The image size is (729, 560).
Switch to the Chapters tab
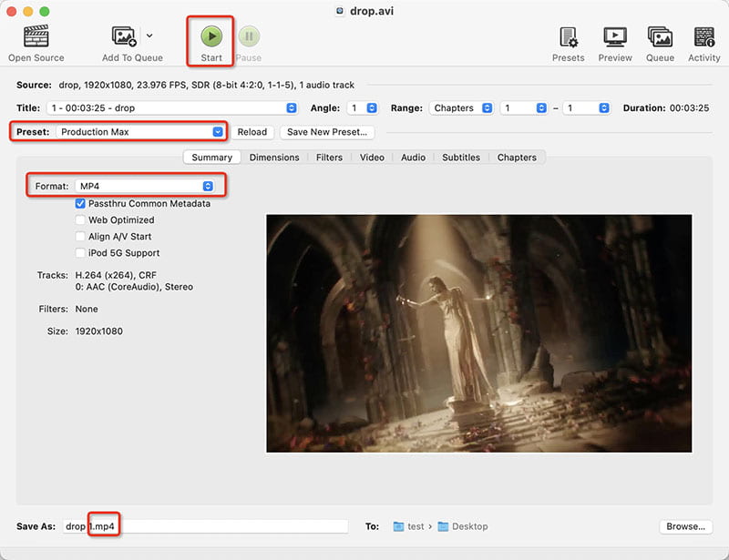pyautogui.click(x=517, y=158)
